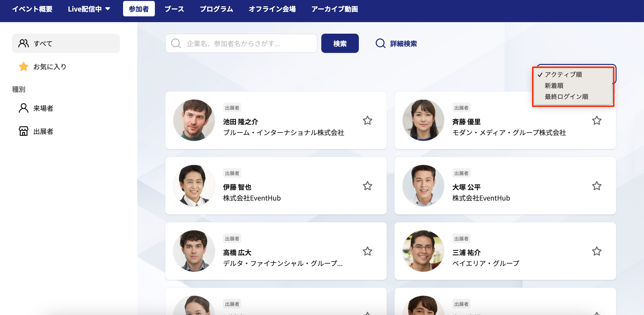
Task: Open the プログラム tab
Action: (x=216, y=9)
